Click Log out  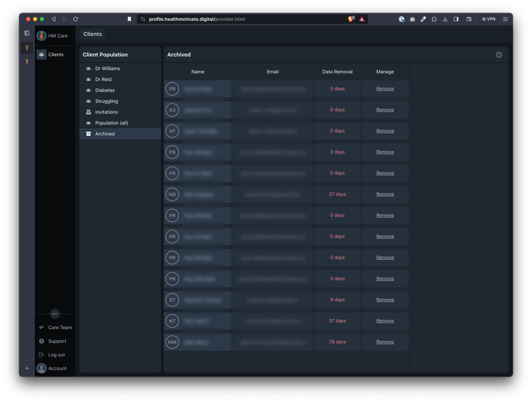(x=56, y=355)
